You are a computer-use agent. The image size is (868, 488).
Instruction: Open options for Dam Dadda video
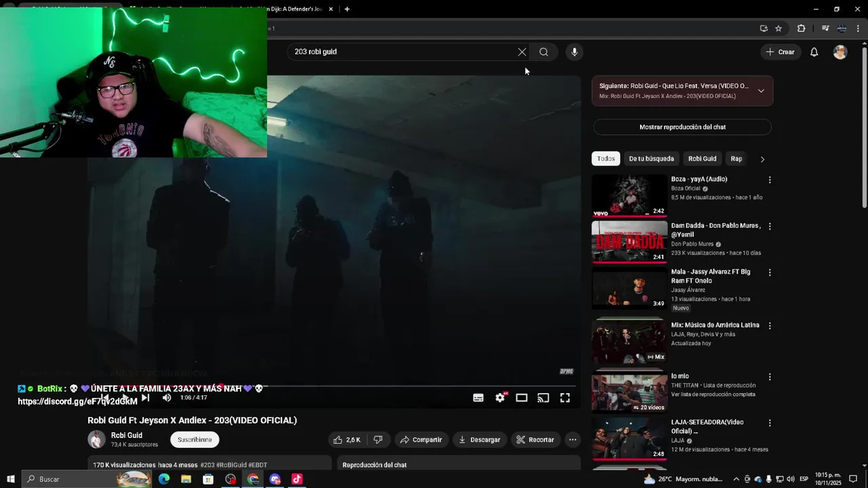769,226
